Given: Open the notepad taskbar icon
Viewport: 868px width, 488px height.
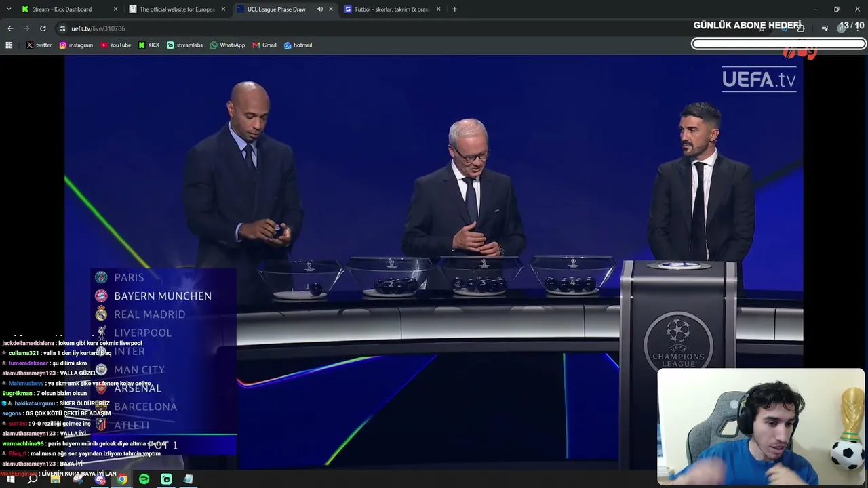Looking at the screenshot, I should tap(189, 479).
